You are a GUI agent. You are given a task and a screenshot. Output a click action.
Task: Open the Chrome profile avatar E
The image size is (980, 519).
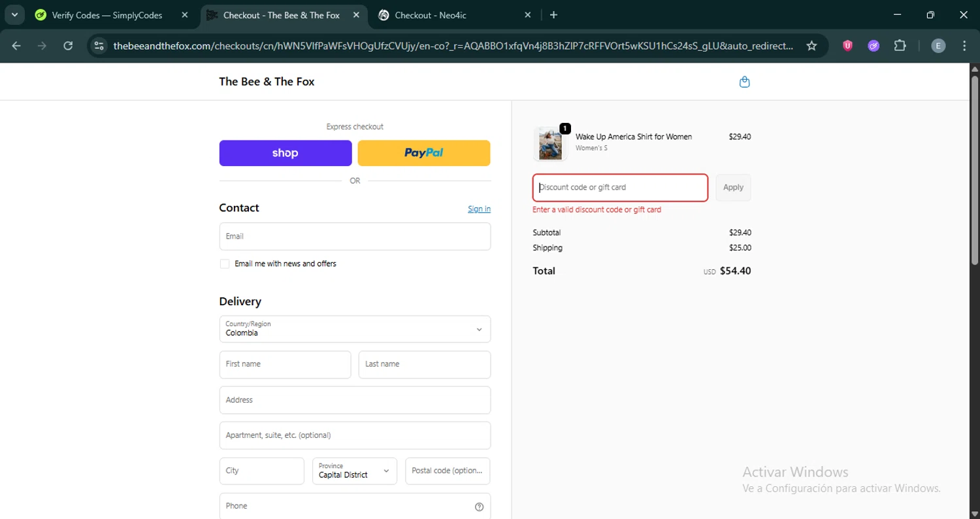[x=938, y=46]
